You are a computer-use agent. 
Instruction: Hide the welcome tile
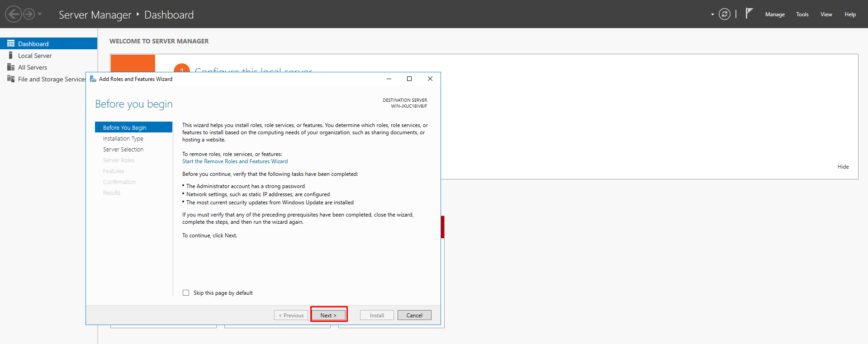(x=843, y=167)
